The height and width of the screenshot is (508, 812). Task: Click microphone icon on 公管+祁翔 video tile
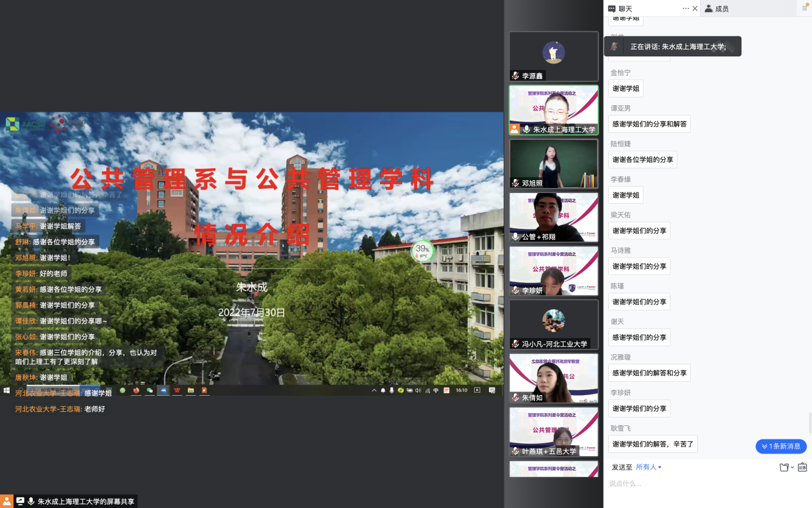coord(515,237)
